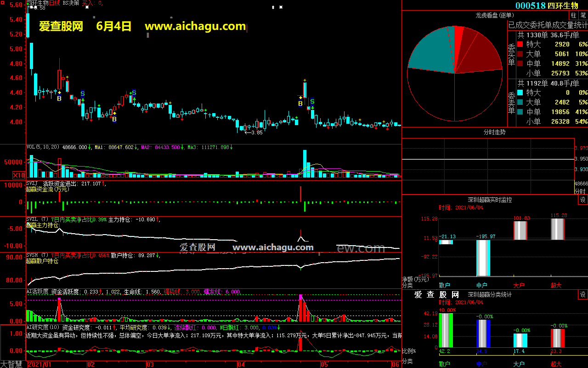
Task: Click the 05 month mark on the time axis
Action: click(x=324, y=364)
